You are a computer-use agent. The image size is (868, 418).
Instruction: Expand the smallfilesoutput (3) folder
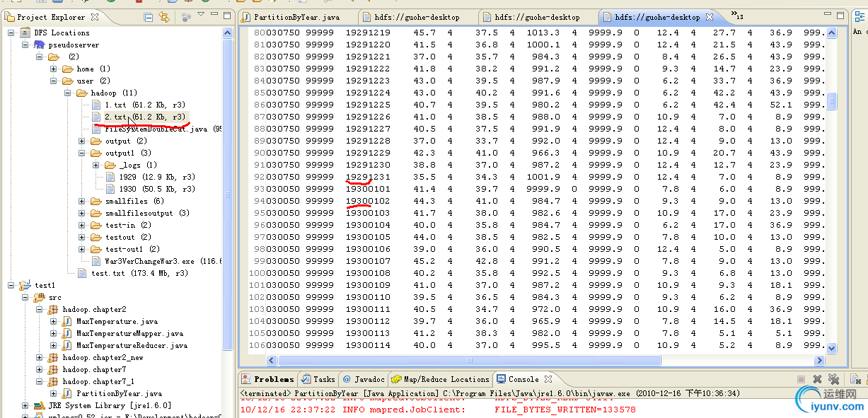point(81,213)
